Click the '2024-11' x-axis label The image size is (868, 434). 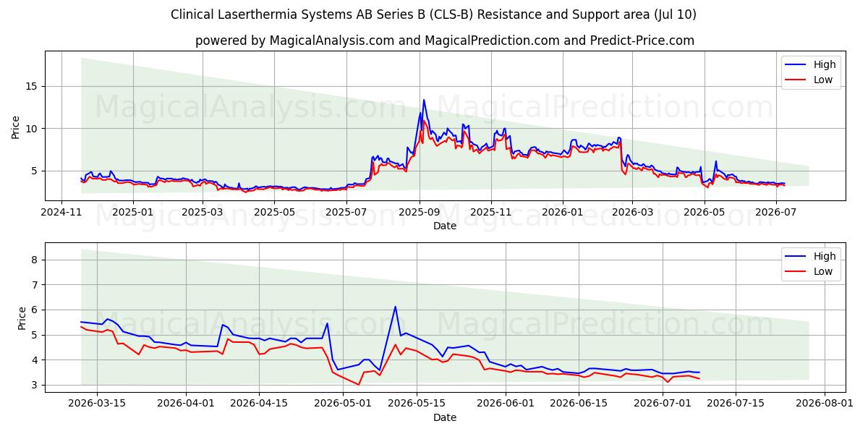pos(61,212)
